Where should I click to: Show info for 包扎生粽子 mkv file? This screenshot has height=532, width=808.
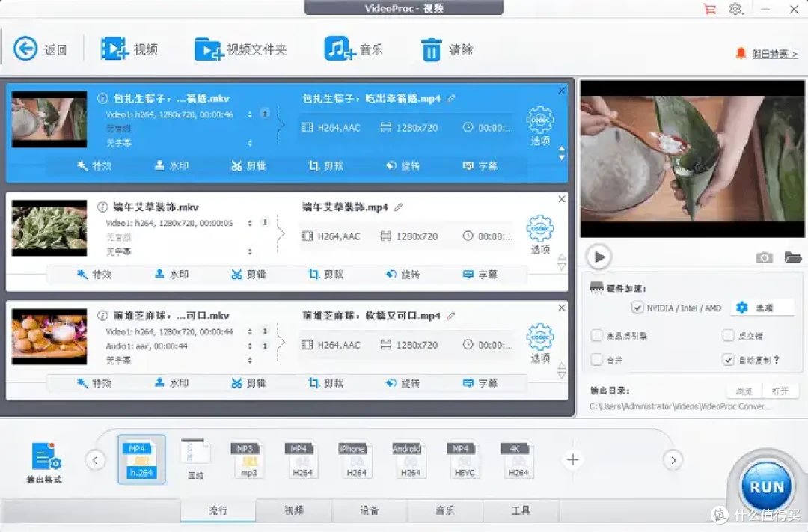[102, 98]
